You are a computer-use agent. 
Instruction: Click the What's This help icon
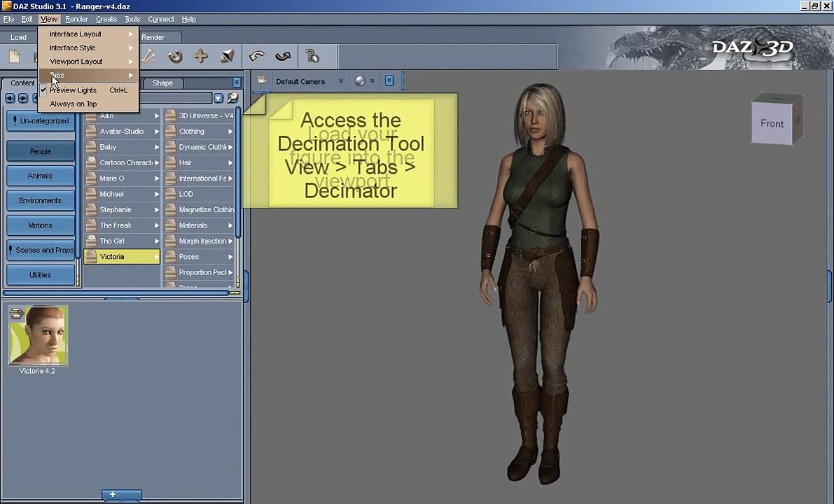point(312,56)
